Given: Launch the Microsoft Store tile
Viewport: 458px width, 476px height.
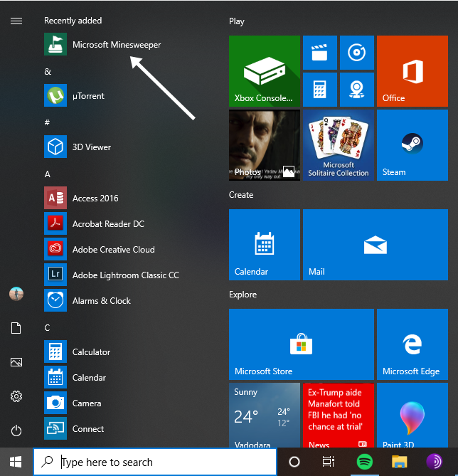Looking at the screenshot, I should [302, 344].
